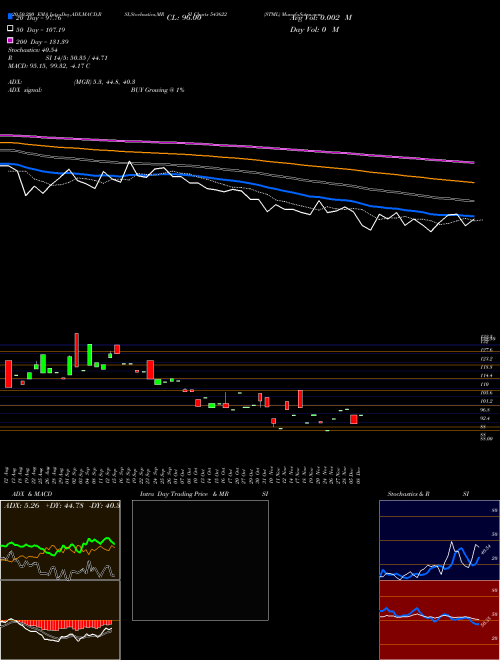Click the rotated 49.54 value on Stochastics line

[486, 549]
